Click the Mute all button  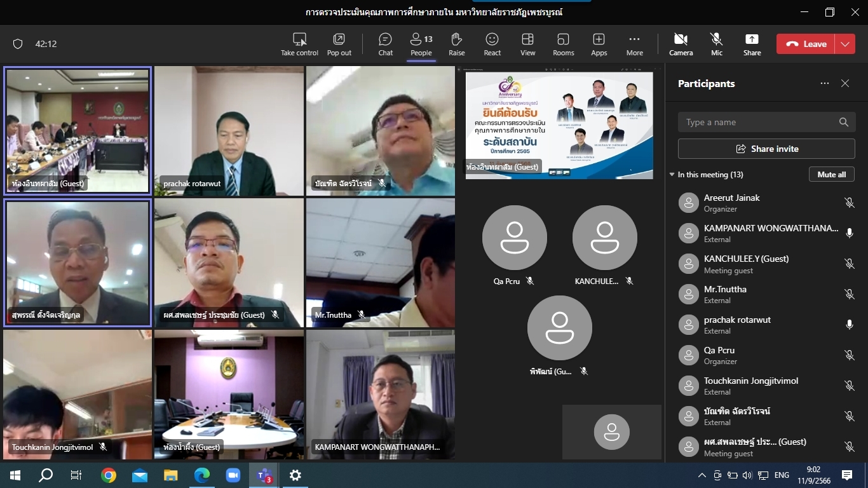831,175
